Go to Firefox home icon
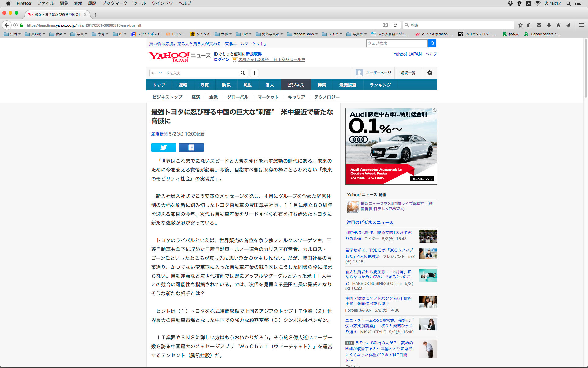Screen dimensions: 588x368 click(558, 25)
